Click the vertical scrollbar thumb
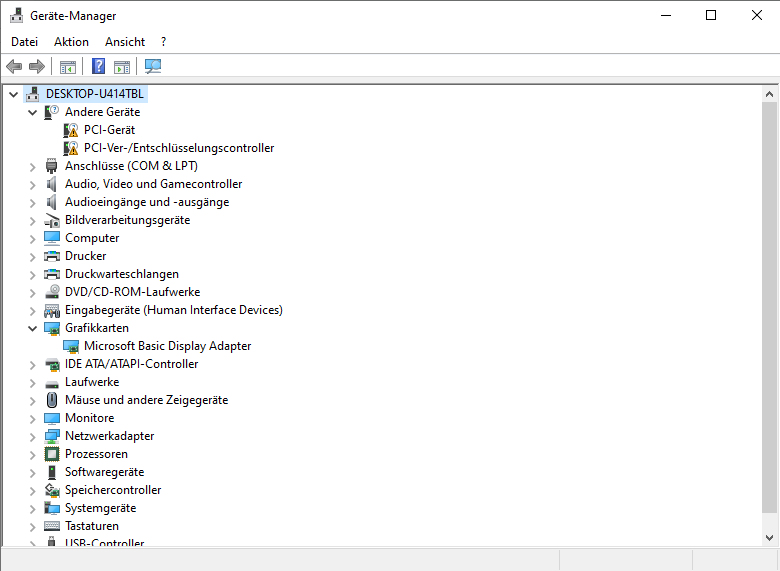The width and height of the screenshot is (780, 571). click(x=769, y=307)
